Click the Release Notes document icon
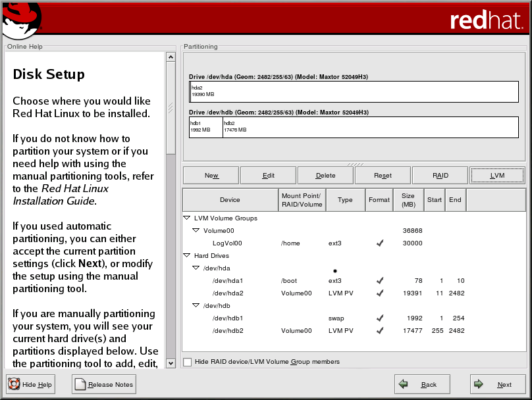Viewport: 532px width, 400px height. click(80, 384)
